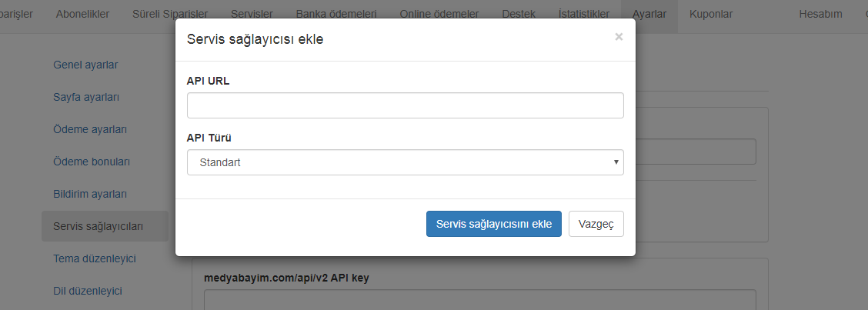Select Banka ödemeleri in the navbar
Screen dimensions: 868x310
[338, 14]
